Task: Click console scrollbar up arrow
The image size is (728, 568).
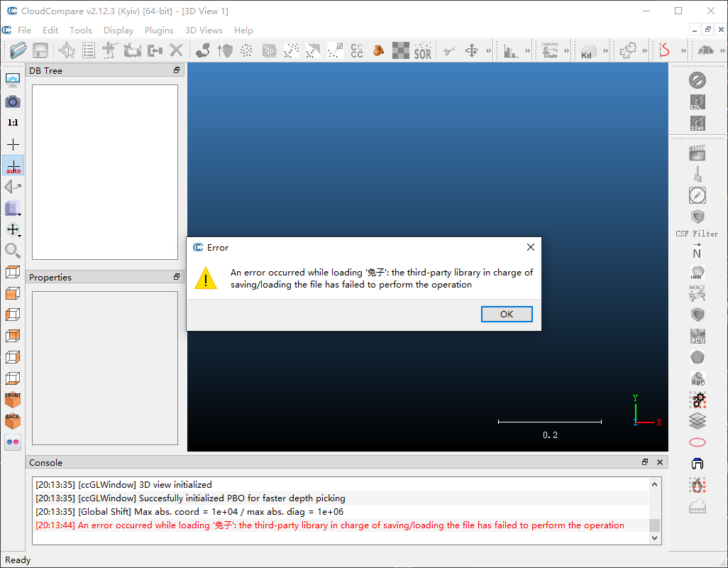Action: click(655, 484)
